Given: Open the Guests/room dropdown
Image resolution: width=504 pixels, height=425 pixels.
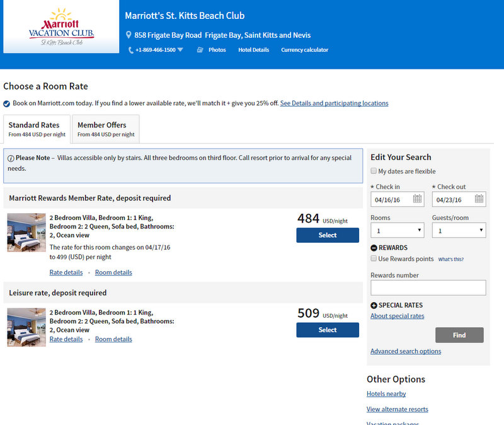Looking at the screenshot, I should 459,230.
